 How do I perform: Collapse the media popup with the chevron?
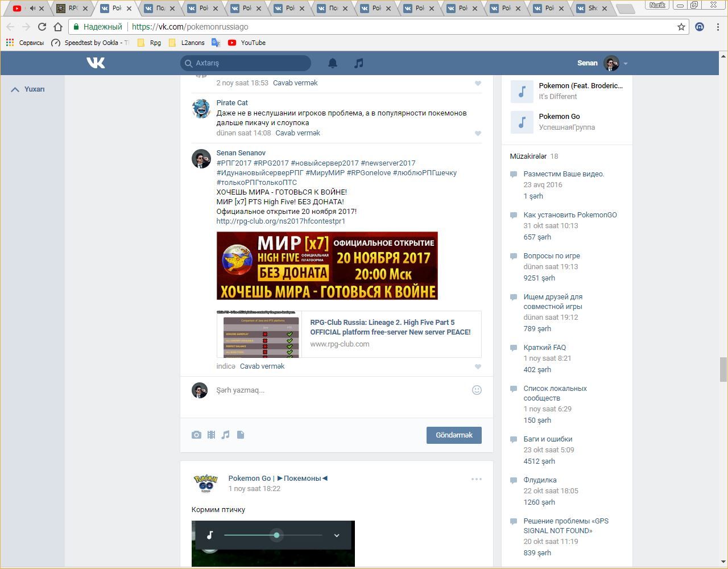point(336,535)
